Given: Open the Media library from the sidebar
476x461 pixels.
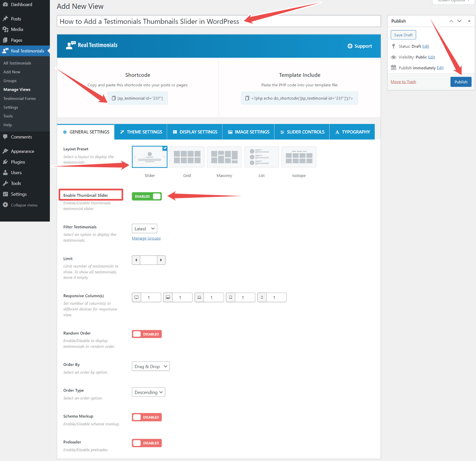Looking at the screenshot, I should (x=17, y=29).
